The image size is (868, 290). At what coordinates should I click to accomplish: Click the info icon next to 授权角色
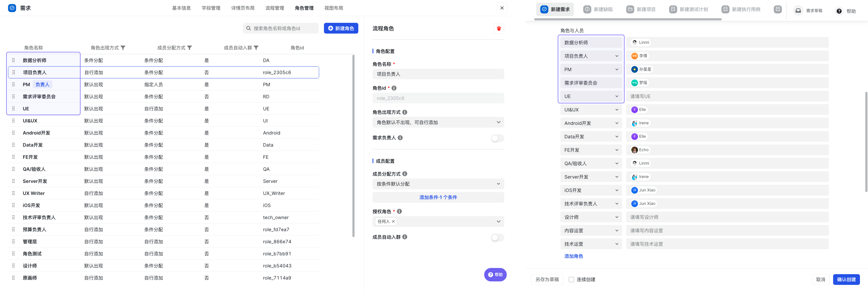pos(399,211)
